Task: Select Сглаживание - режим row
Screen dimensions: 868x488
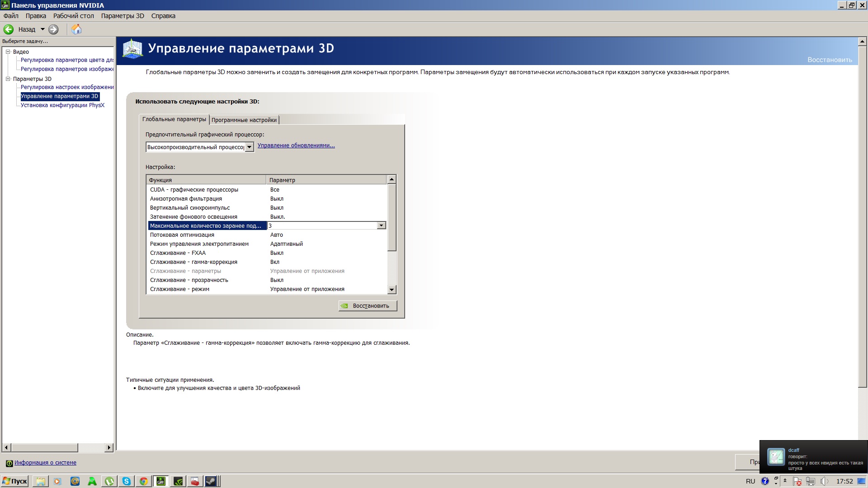Action: point(267,289)
